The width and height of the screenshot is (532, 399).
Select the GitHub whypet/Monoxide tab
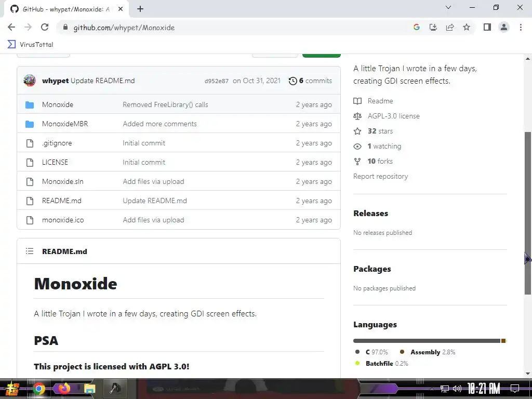pyautogui.click(x=66, y=9)
